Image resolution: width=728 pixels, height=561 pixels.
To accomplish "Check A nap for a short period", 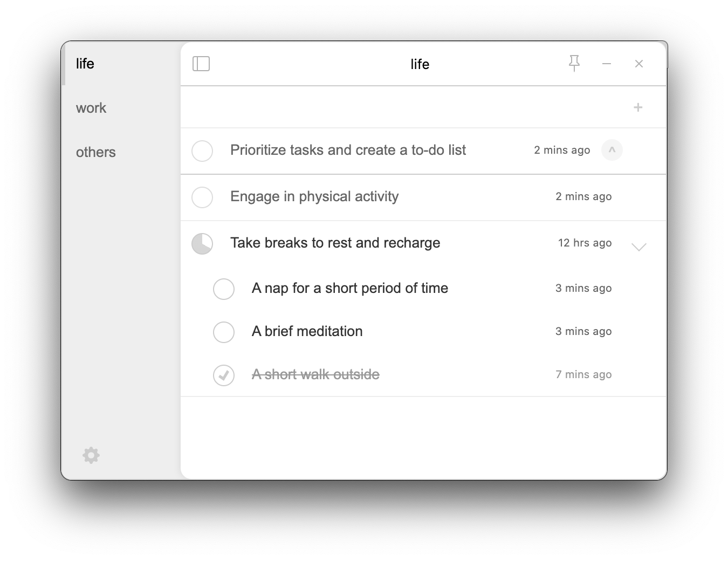I will click(224, 289).
